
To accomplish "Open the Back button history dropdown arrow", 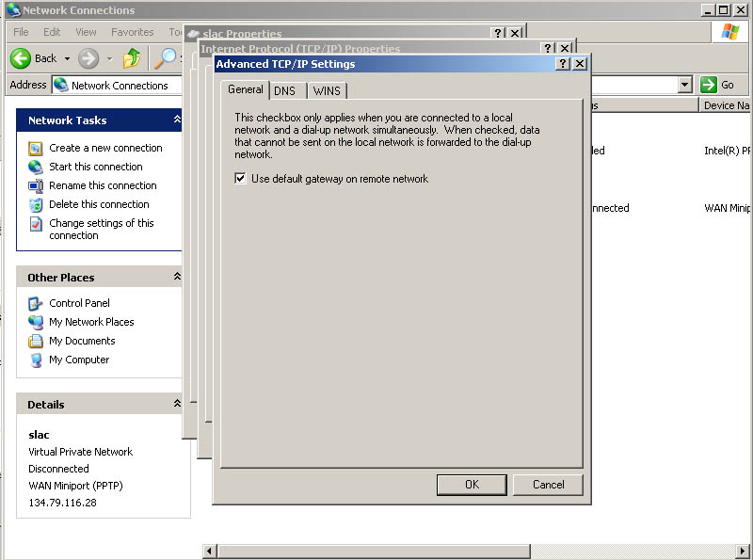I will click(67, 58).
